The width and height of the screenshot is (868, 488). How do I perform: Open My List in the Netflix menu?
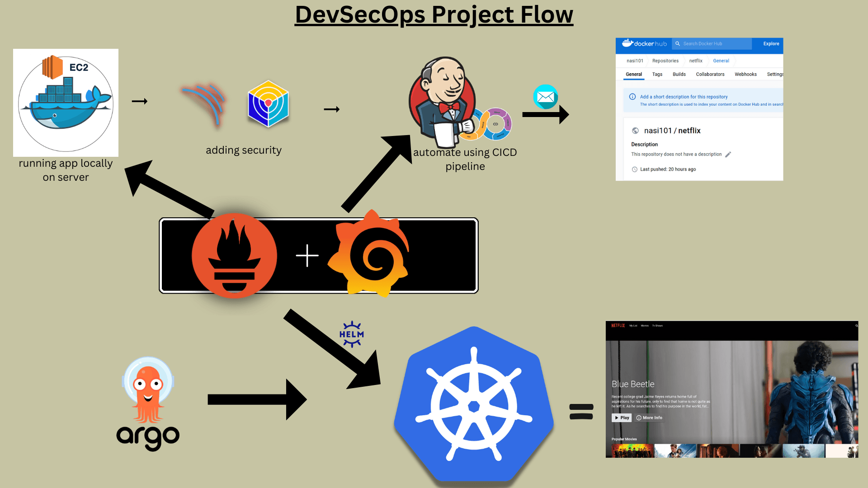tap(633, 326)
